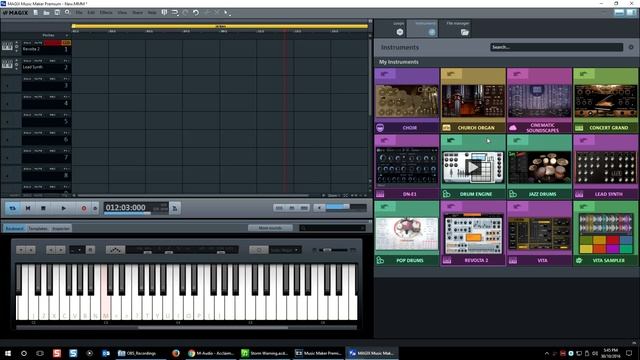This screenshot has height=360, width=640.
Task: Select the DN-E1 synth instrument
Action: (407, 167)
